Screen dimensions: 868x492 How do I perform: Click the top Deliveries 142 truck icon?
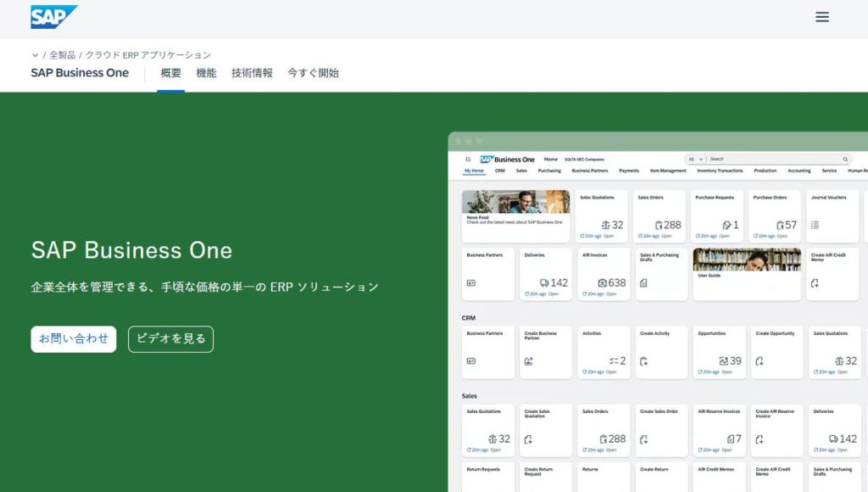tap(544, 282)
